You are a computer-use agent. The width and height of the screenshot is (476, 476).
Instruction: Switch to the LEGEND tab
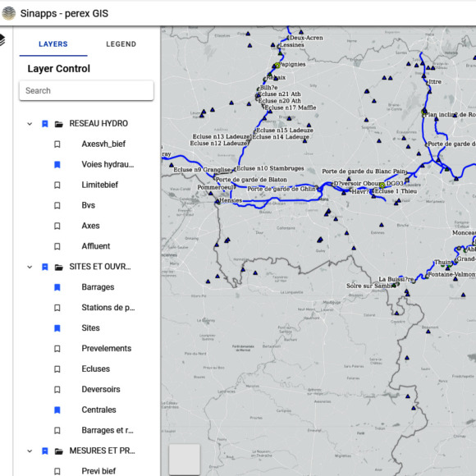(x=121, y=44)
